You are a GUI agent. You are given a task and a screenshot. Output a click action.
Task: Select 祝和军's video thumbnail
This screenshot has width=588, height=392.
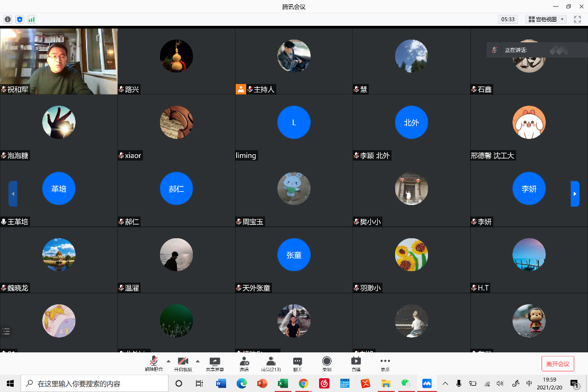[x=59, y=61]
